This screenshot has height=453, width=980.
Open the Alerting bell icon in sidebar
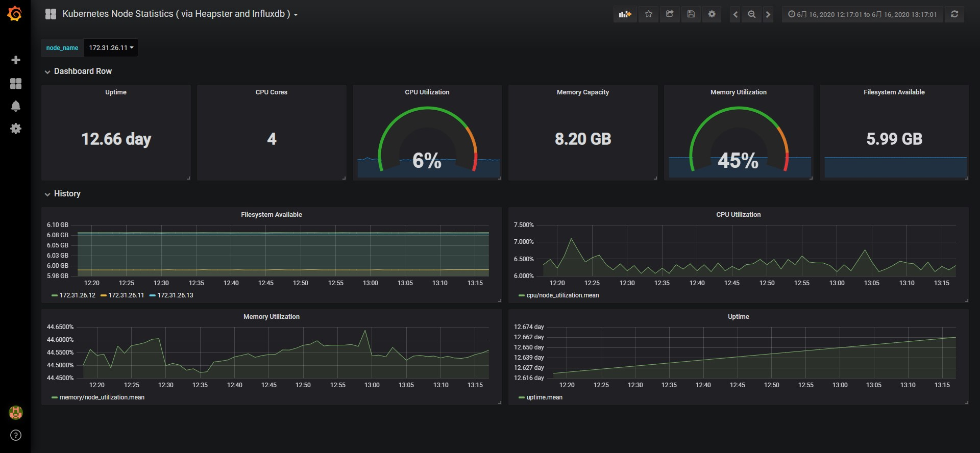point(16,106)
